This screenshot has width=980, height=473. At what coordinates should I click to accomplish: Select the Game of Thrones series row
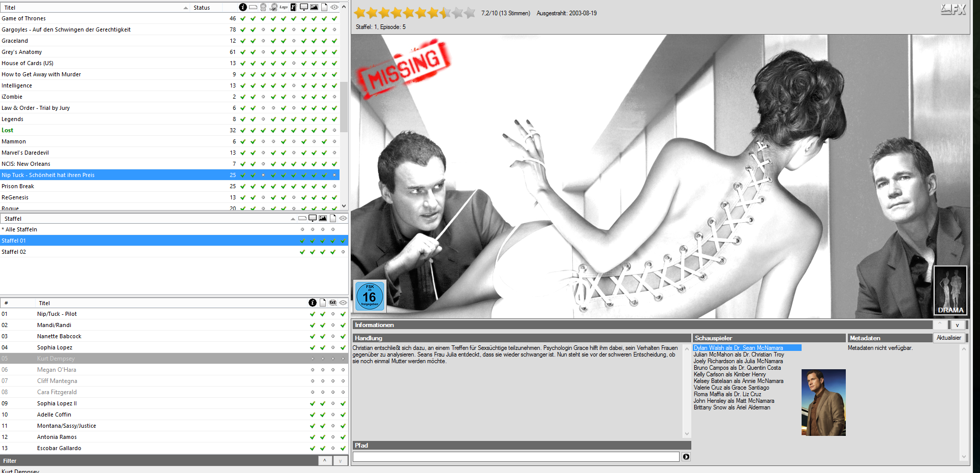tap(170, 18)
